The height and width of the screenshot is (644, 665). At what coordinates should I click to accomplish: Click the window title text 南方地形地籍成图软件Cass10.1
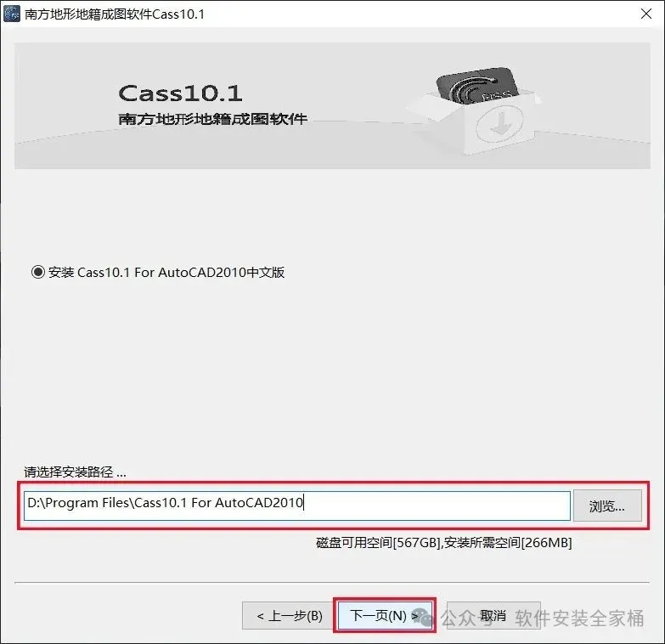pyautogui.click(x=115, y=14)
